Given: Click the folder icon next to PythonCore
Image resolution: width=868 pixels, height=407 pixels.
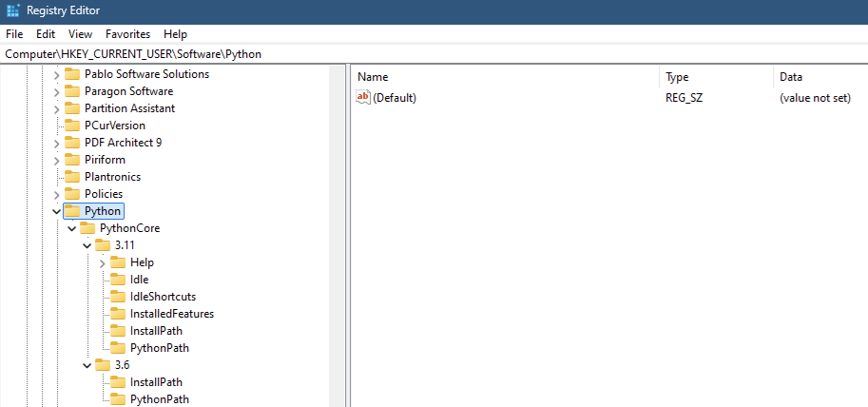Looking at the screenshot, I should (87, 228).
